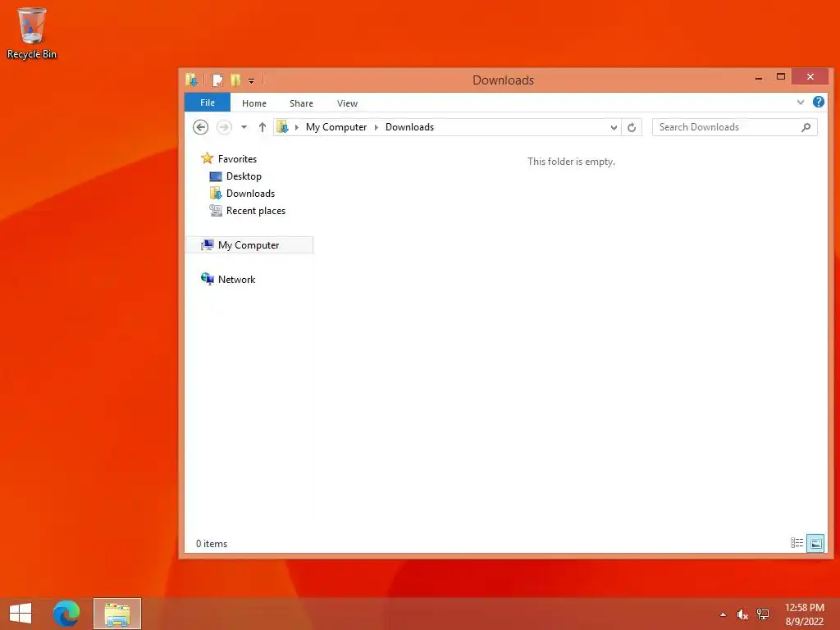Select My Computer in navigation pane
The image size is (840, 630).
249,244
